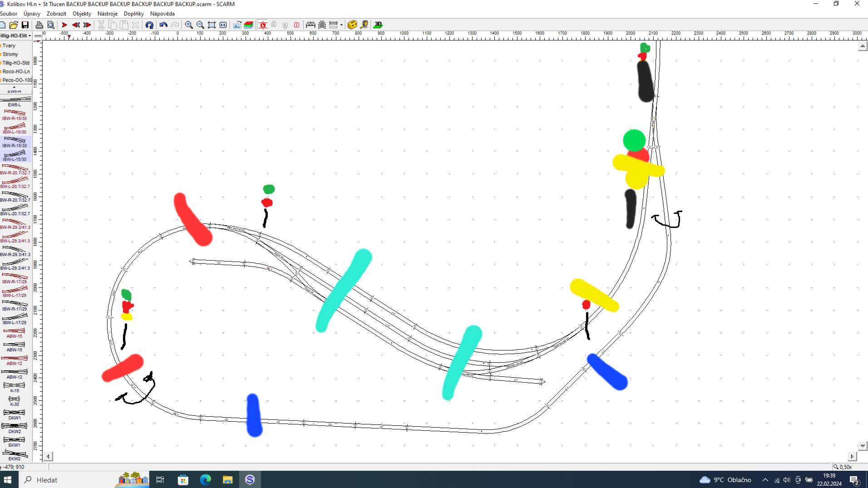Select the Roco-HO-Ln library
Screen dimensions: 868x488
click(x=16, y=71)
